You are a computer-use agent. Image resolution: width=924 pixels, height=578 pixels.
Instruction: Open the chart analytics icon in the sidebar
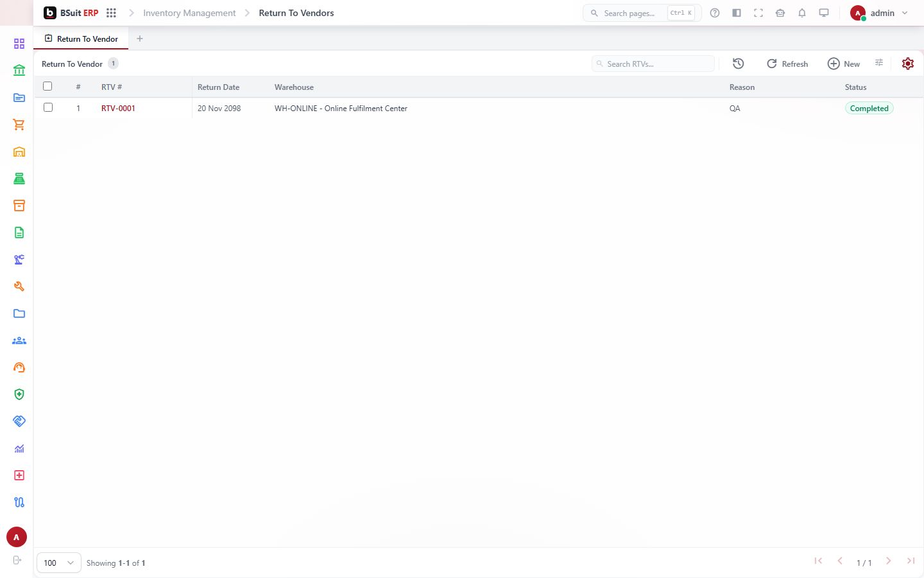[19, 448]
